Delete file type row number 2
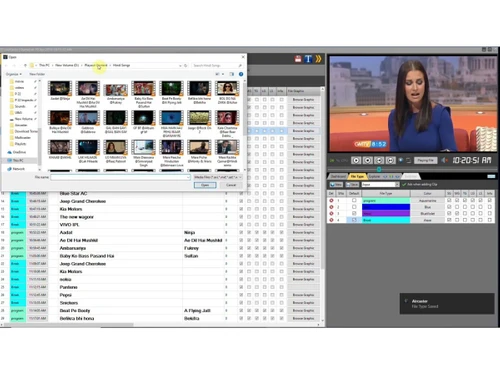The image size is (500, 375). [x=331, y=207]
